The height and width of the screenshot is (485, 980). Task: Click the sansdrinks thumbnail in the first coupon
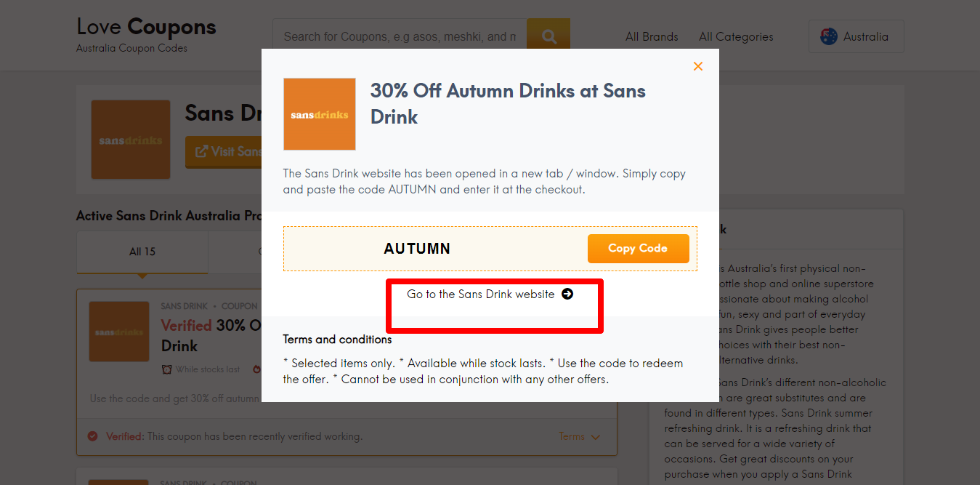[119, 332]
